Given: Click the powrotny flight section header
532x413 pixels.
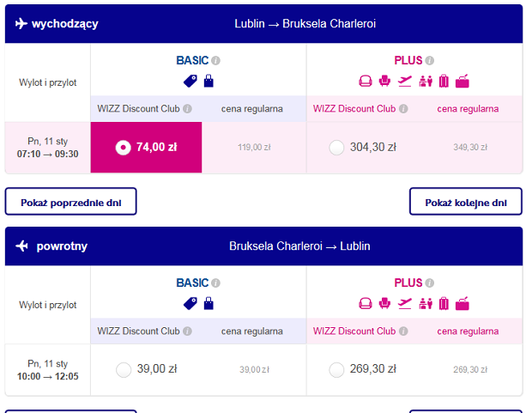Looking at the screenshot, I should (264, 246).
